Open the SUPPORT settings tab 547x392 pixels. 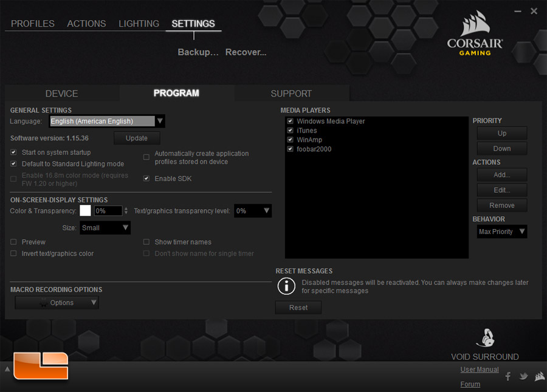(x=291, y=94)
